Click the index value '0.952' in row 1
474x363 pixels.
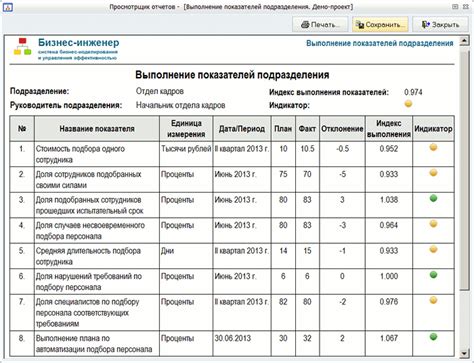click(389, 149)
